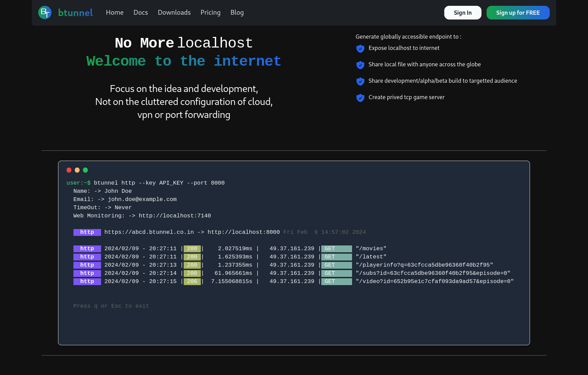Image resolution: width=588 pixels, height=375 pixels.
Task: Click shield icon beside Create prived tcp game server
Action: (360, 98)
